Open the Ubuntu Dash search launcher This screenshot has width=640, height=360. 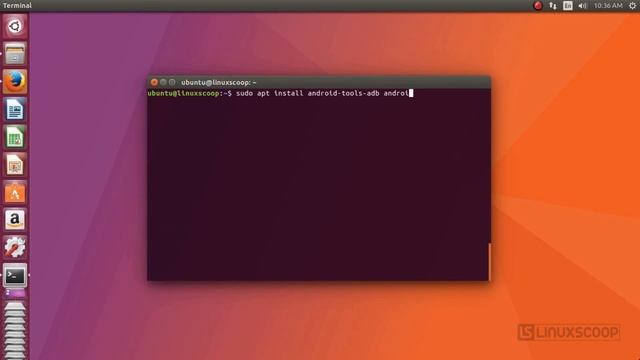click(x=15, y=26)
